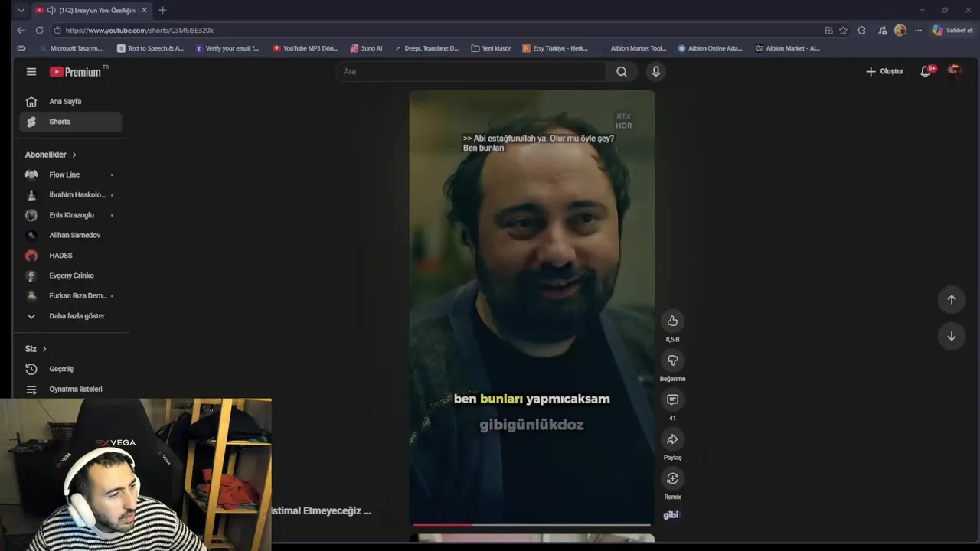980x551 pixels.
Task: Open Flow Line subscription channel
Action: pyautogui.click(x=70, y=174)
